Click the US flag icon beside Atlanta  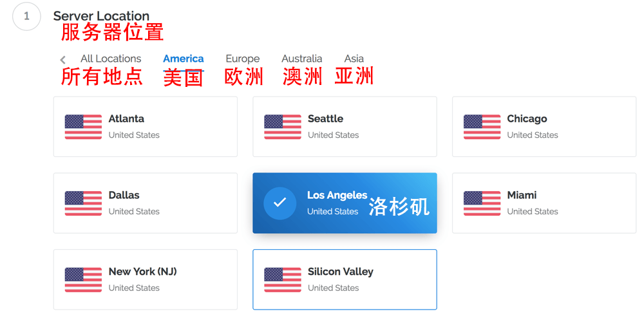click(x=83, y=127)
